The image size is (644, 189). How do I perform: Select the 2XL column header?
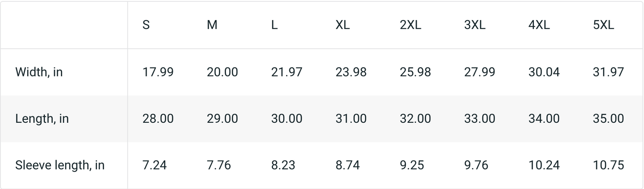[x=410, y=25]
